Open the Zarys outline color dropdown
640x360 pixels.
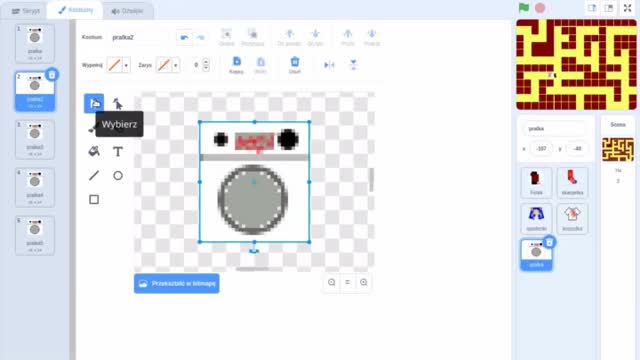tap(176, 65)
